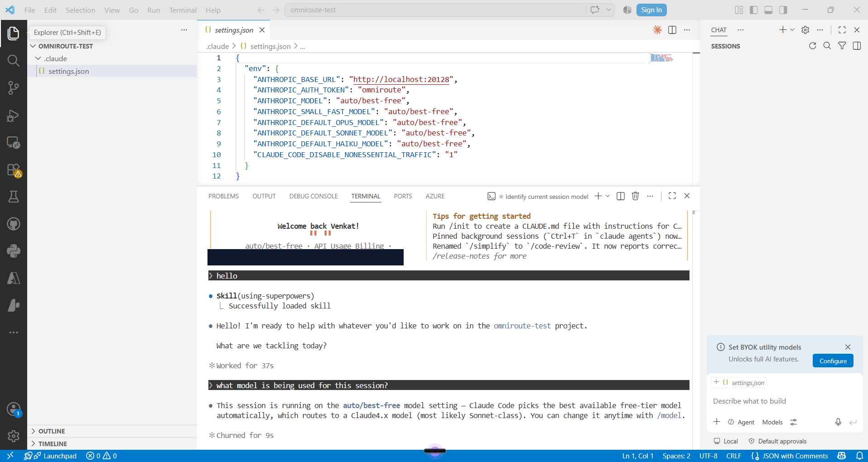The width and height of the screenshot is (868, 462).
Task: Add a new terminal with plus icon
Action: coord(598,196)
